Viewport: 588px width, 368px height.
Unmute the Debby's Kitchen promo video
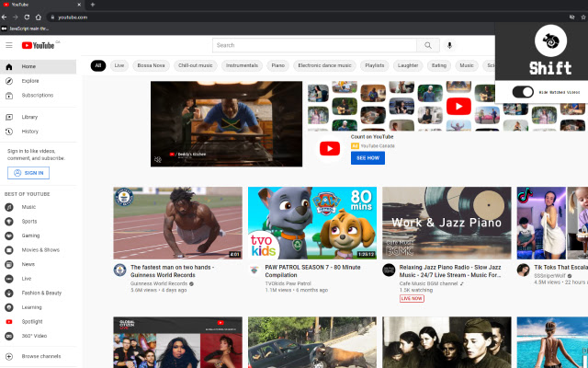point(158,159)
